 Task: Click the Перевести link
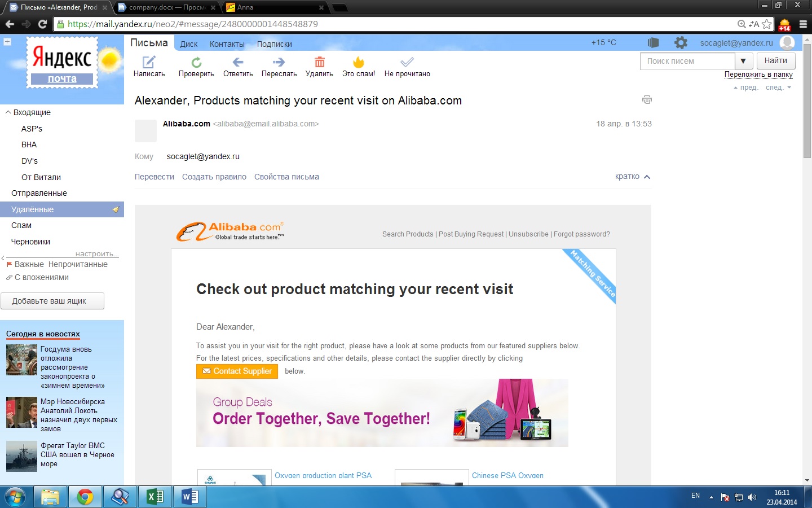(155, 177)
